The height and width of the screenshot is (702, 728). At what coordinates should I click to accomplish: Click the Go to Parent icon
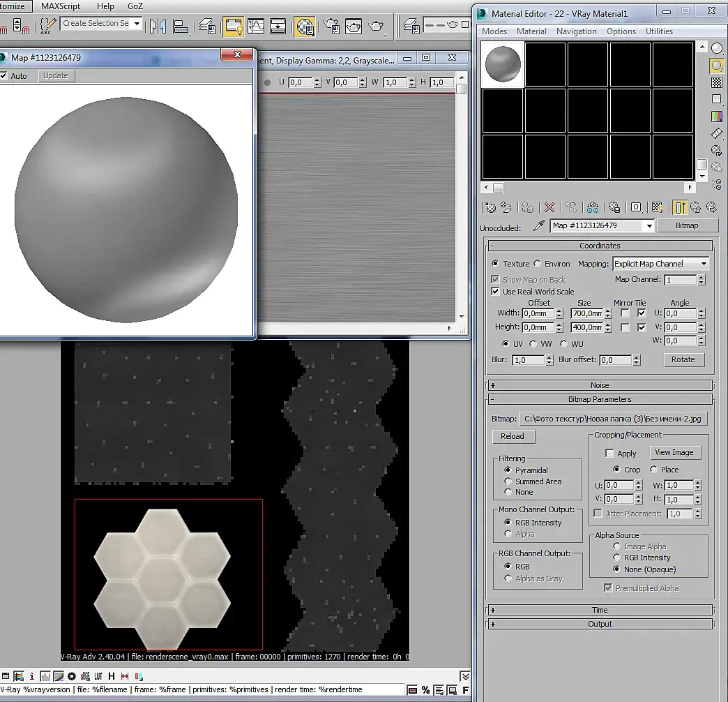[x=695, y=207]
